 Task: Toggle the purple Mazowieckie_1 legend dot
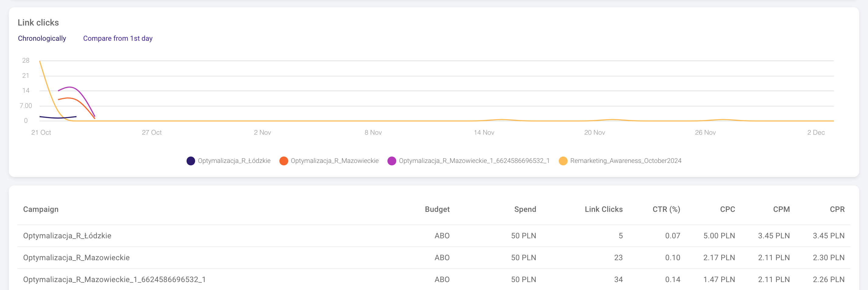coord(391,161)
